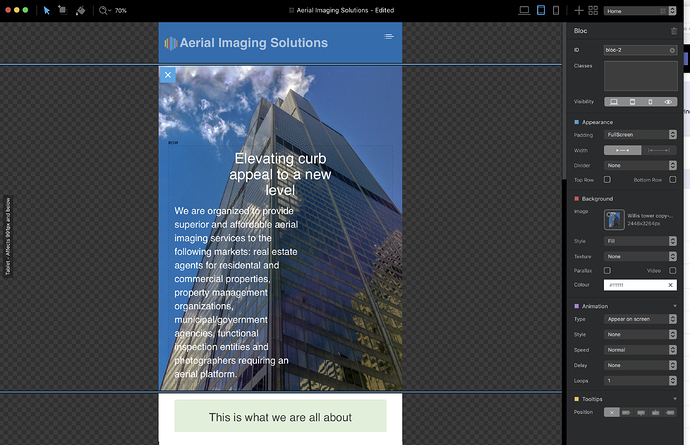Switch to desktop viewport preview
The height and width of the screenshot is (445, 690).
(x=524, y=10)
